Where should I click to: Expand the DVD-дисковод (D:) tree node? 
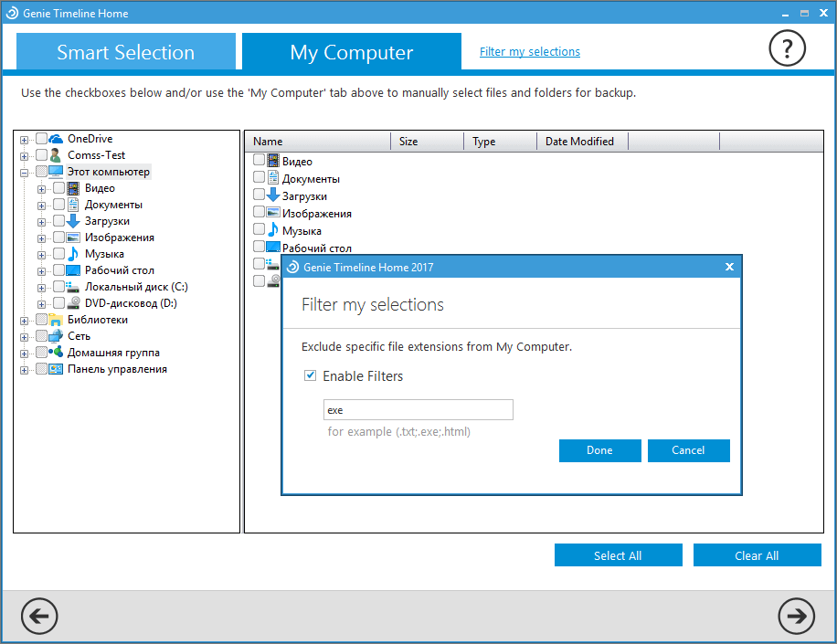click(41, 305)
